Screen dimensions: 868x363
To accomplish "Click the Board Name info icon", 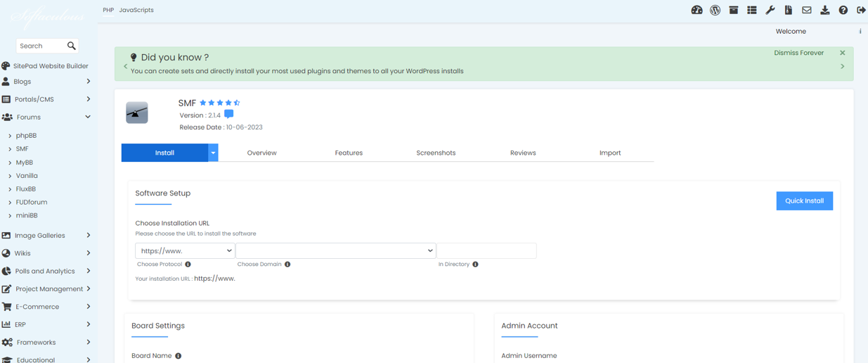I will [178, 356].
